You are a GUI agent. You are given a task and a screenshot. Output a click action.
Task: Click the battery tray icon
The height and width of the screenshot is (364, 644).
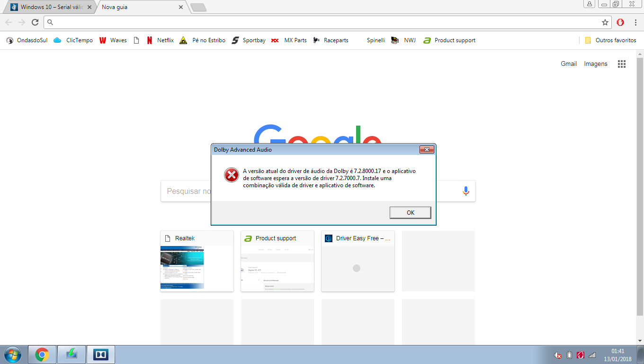(x=570, y=355)
